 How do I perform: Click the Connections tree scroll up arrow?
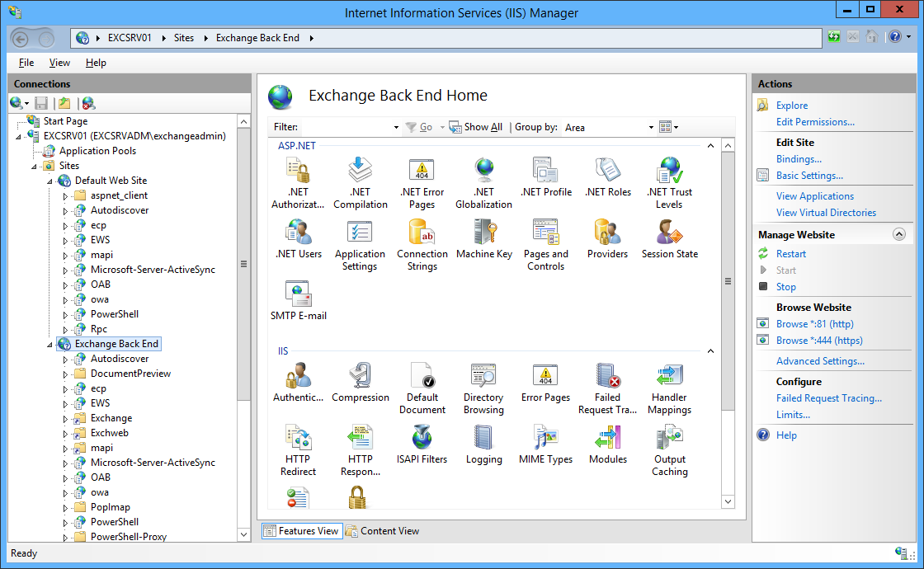coord(243,121)
